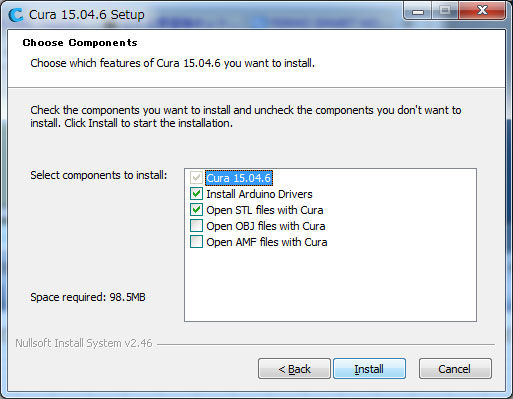Click the Cura logo in title bar

point(15,15)
